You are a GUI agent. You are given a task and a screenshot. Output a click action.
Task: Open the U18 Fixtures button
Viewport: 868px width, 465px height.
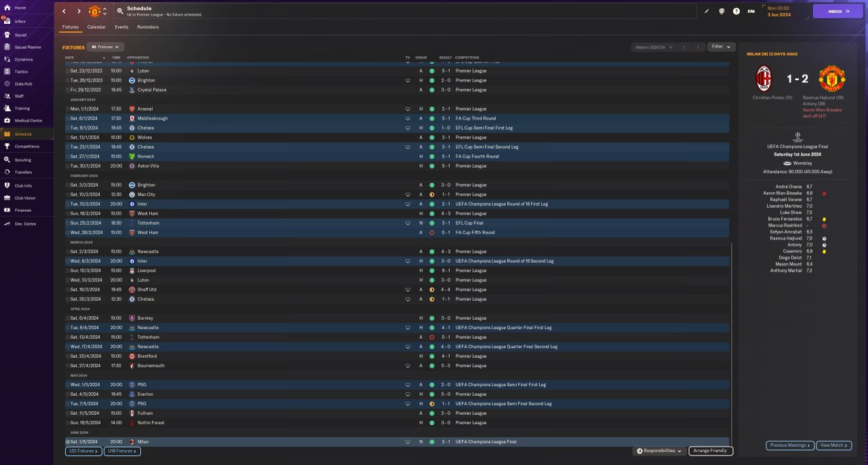(122, 451)
